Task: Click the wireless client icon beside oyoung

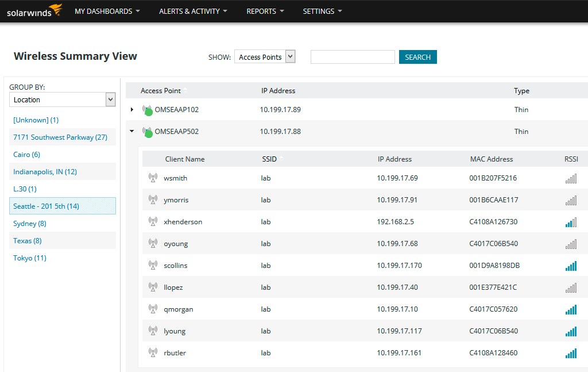Action: tap(153, 243)
